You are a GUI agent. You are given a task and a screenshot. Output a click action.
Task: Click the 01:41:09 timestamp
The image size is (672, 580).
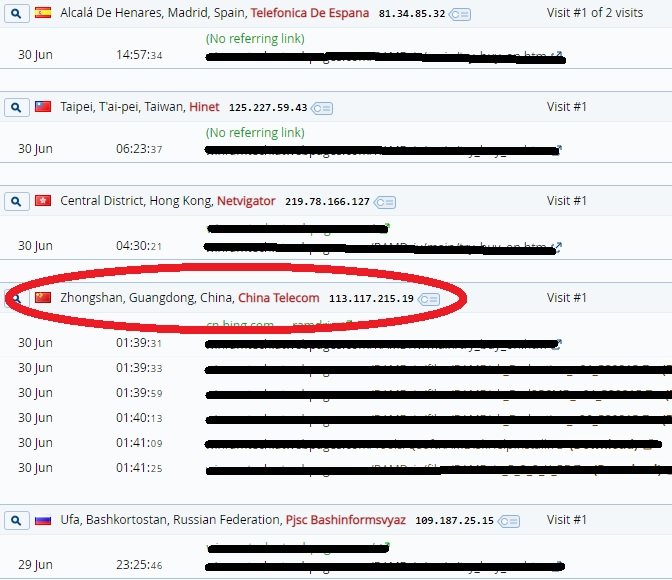coord(139,443)
